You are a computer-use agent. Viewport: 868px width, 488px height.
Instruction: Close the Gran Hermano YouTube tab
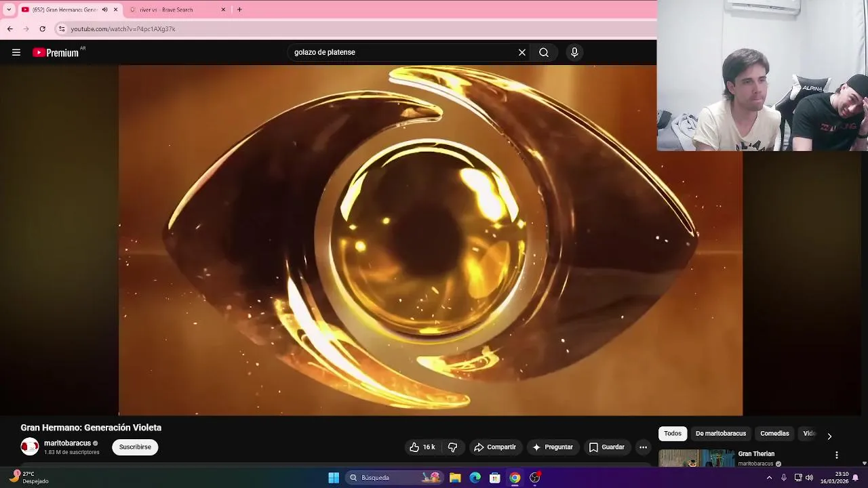[x=115, y=9]
